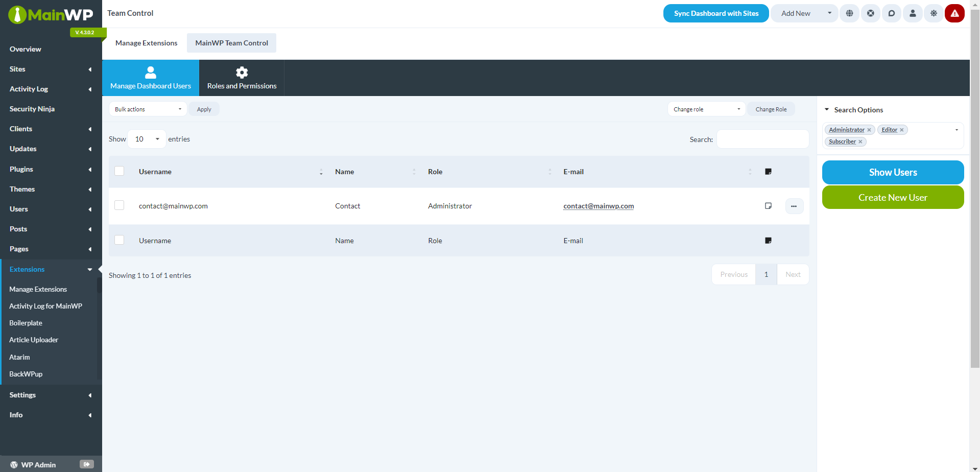The height and width of the screenshot is (472, 980).
Task: Click the Show Users button
Action: [x=893, y=172]
